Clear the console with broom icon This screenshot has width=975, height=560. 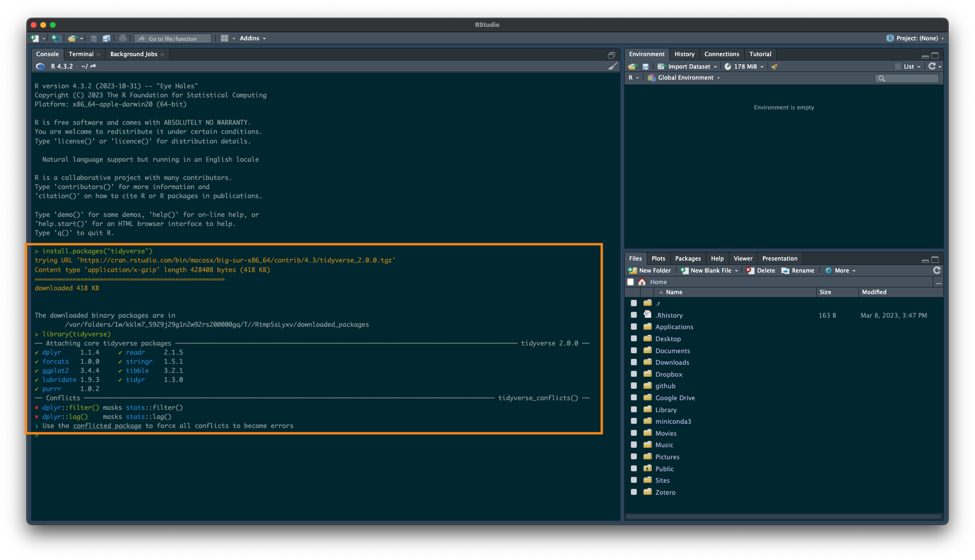click(612, 66)
